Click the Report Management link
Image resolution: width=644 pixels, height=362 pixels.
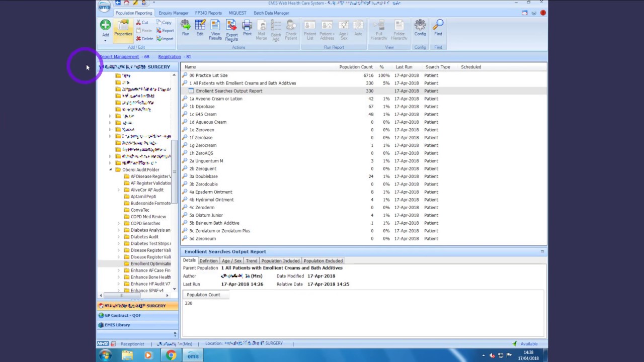tap(119, 57)
